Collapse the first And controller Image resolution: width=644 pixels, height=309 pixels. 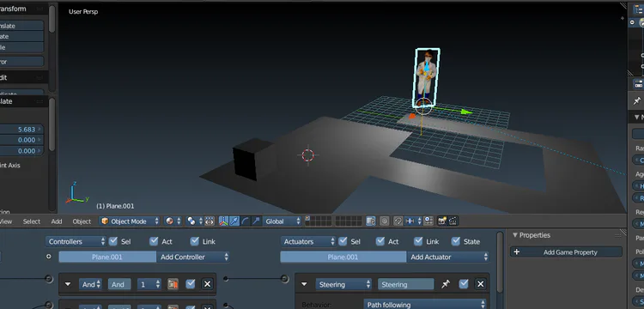click(x=68, y=284)
